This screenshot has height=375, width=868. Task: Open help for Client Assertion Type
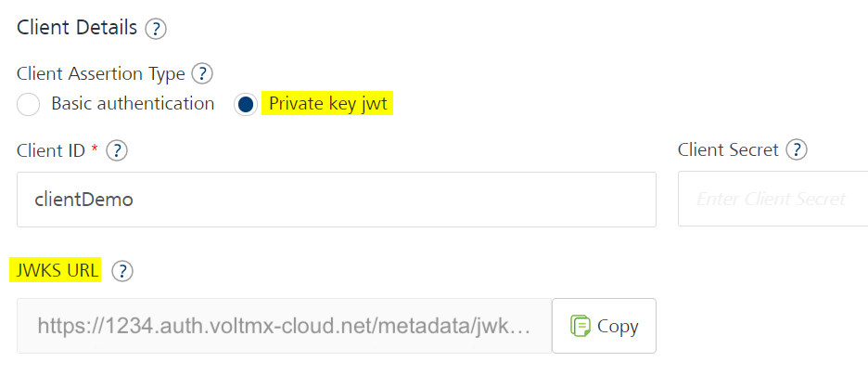pos(202,73)
